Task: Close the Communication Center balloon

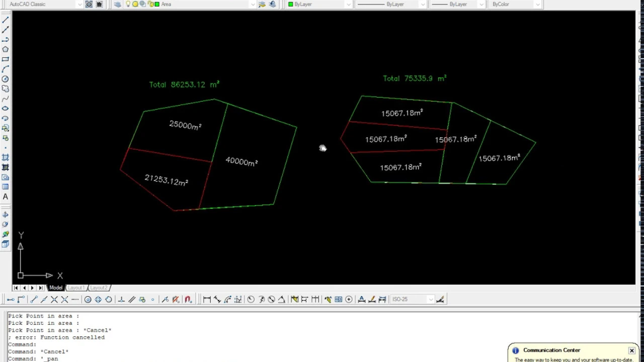Action: click(x=631, y=350)
